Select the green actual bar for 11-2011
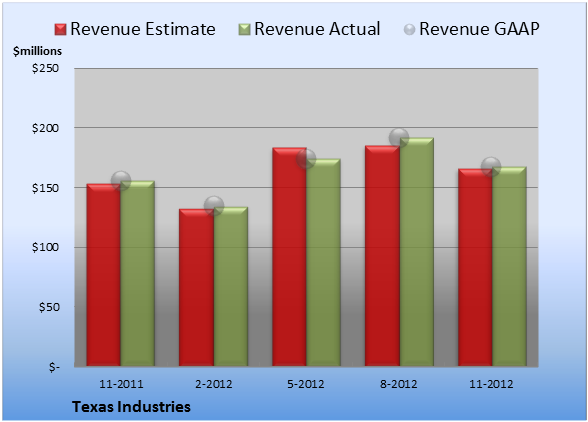The image size is (588, 422). pyautogui.click(x=138, y=273)
